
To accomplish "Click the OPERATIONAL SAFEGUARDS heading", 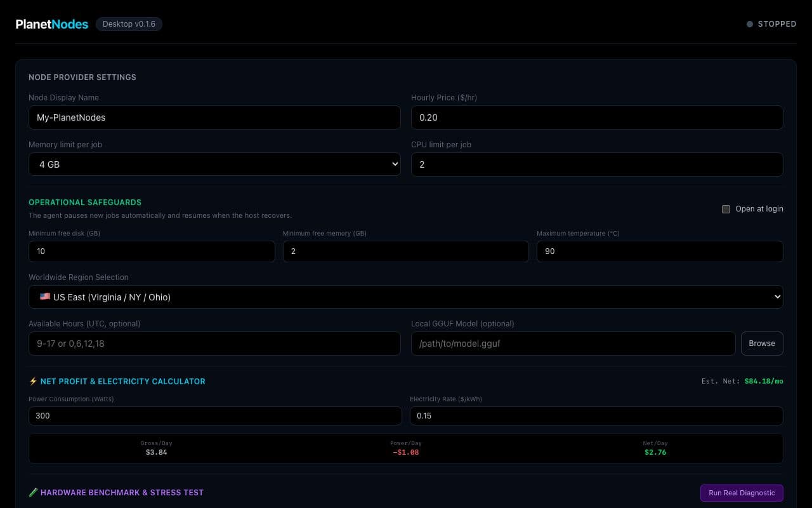I will coord(85,203).
